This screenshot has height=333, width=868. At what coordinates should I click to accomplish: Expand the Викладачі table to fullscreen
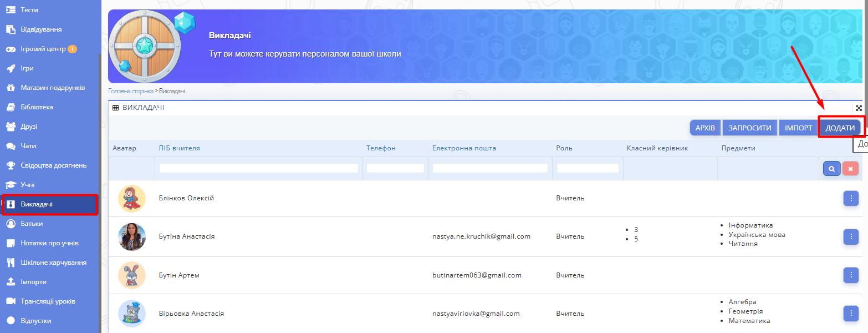point(859,108)
